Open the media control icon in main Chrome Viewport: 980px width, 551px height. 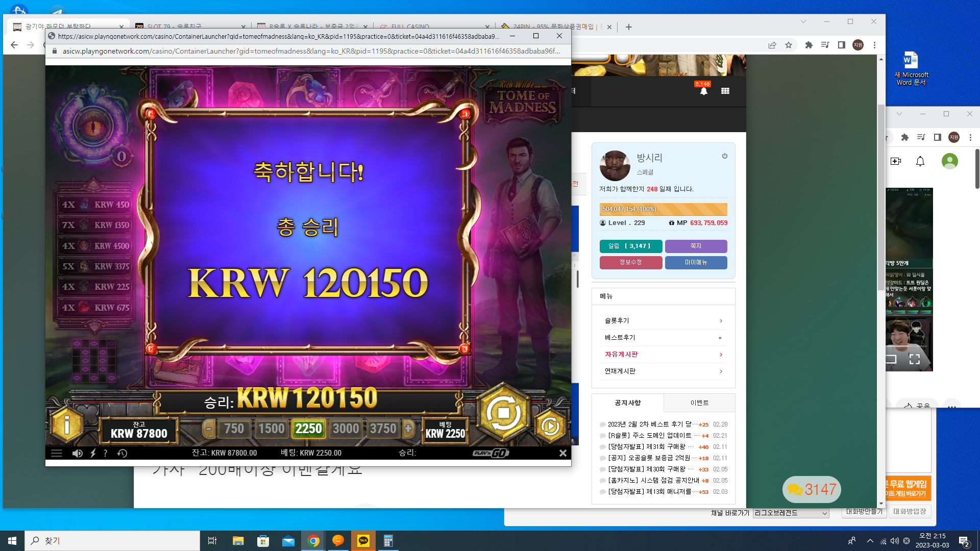[825, 45]
